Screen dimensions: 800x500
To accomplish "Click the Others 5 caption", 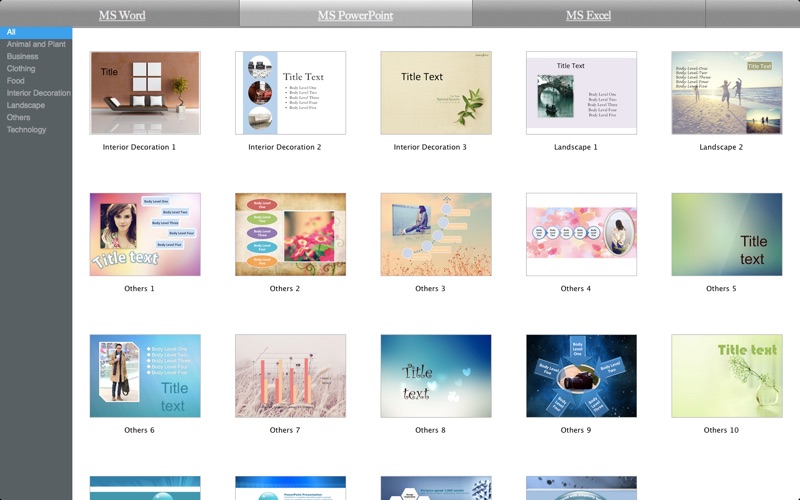I will click(721, 288).
